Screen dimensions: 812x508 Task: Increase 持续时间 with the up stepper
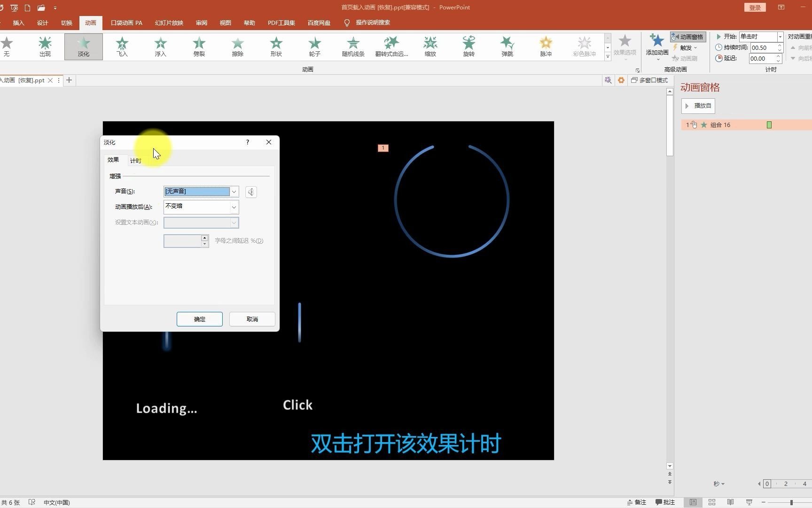coord(780,45)
